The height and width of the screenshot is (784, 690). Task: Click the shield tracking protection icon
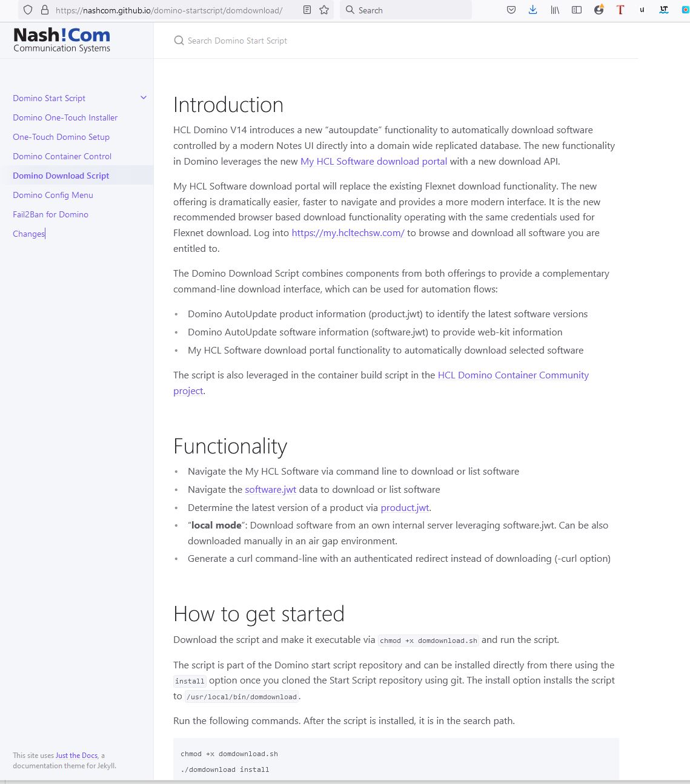28,10
